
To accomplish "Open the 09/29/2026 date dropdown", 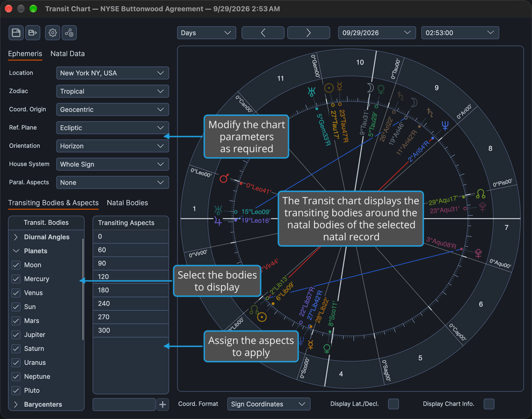I will click(377, 33).
